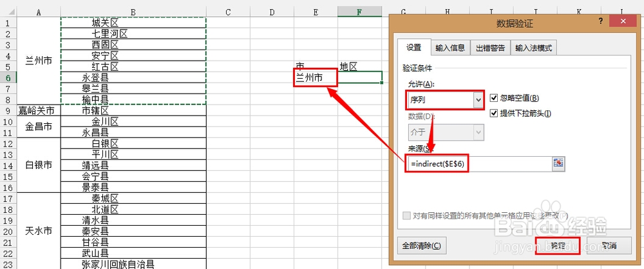Click the 七里河区 cell
The image size is (644, 269).
click(133, 34)
